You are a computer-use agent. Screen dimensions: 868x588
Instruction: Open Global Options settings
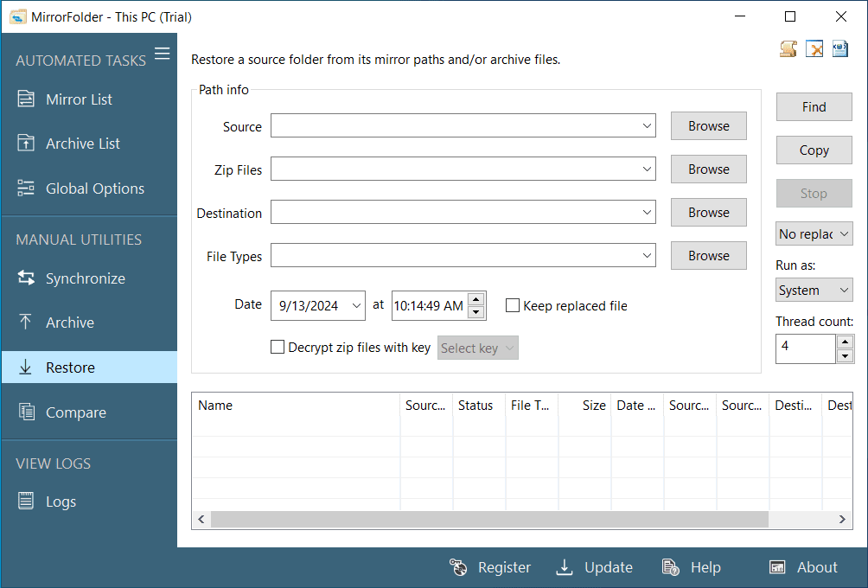[88, 189]
